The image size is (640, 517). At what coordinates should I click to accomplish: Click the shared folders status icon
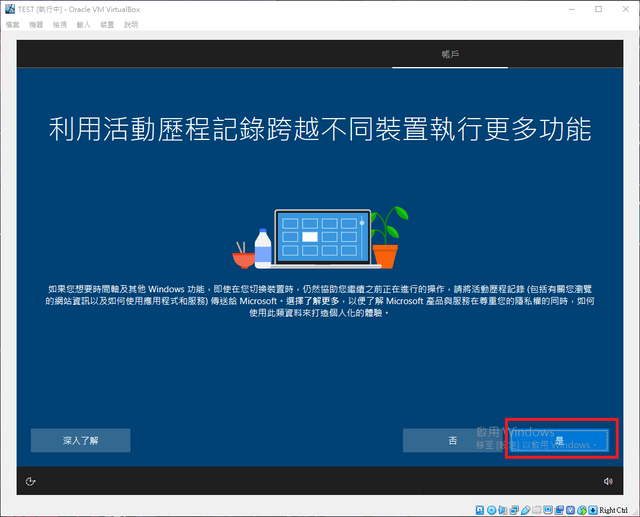point(537,510)
